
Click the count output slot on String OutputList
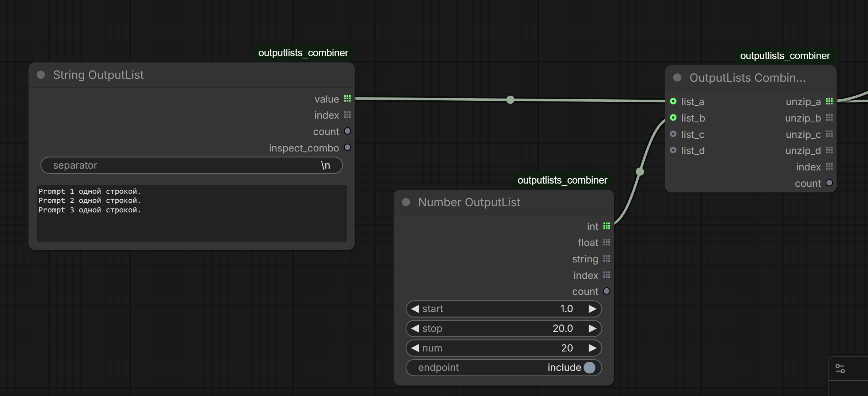(x=347, y=131)
